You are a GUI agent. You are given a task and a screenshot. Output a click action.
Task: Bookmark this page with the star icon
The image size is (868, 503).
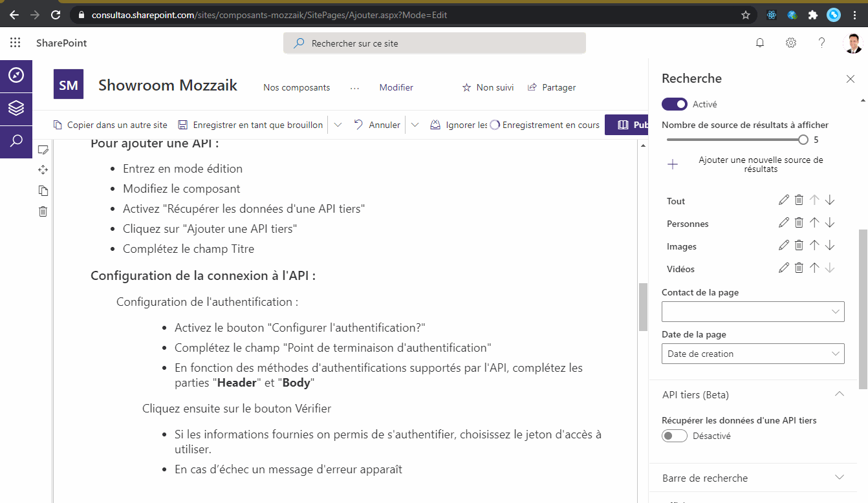pos(746,15)
